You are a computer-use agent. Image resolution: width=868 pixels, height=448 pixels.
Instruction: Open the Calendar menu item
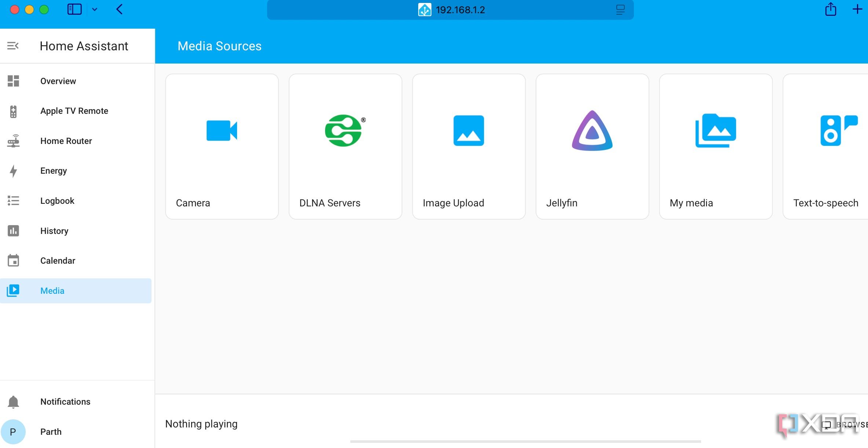(x=76, y=261)
